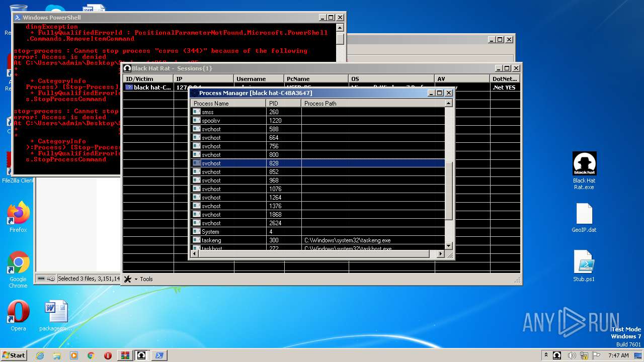Viewport: 644px width, 362px height.
Task: Click the PowerShell title bar icon
Action: pos(18,18)
